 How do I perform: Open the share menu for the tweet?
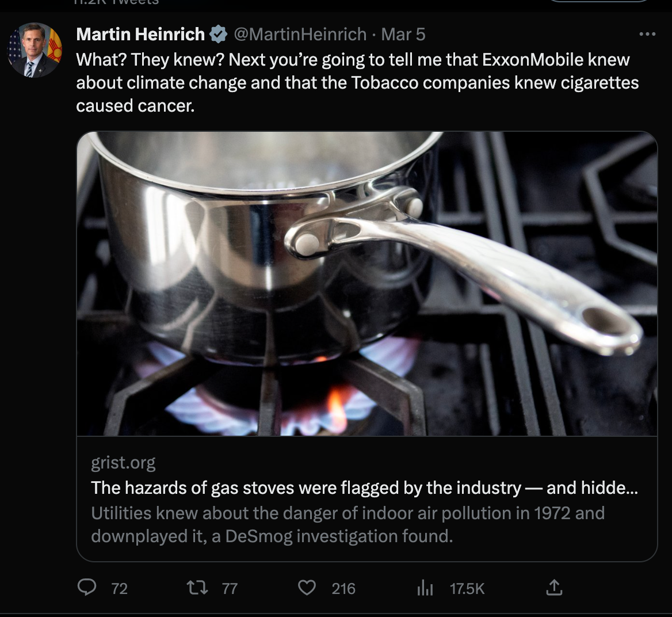tap(553, 588)
